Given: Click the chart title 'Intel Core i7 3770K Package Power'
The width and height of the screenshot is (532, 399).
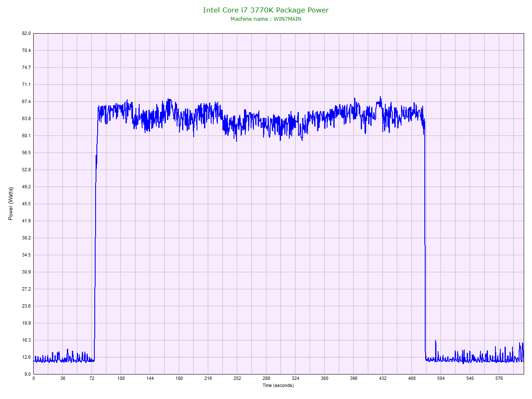Looking at the screenshot, I should 266,10.
